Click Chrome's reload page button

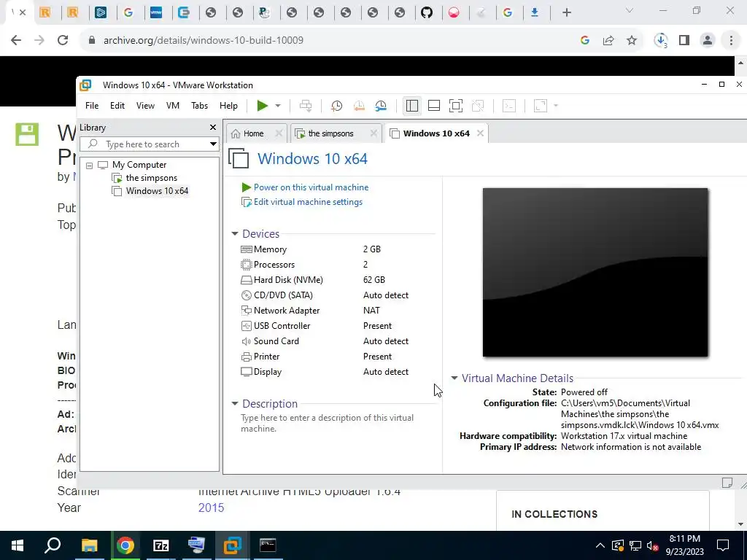[x=63, y=41]
